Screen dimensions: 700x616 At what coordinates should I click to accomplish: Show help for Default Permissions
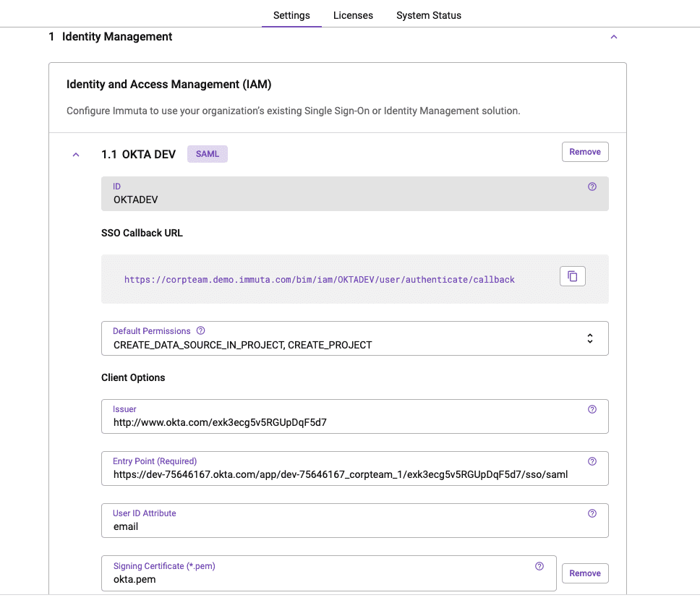[x=201, y=330]
